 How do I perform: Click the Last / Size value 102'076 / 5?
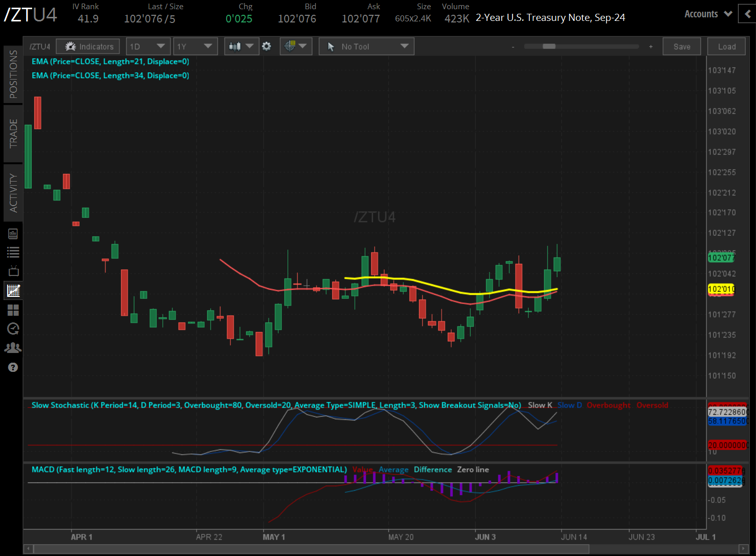150,19
